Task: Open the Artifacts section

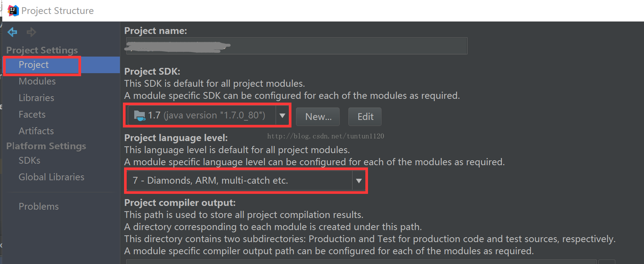Action: click(x=36, y=131)
